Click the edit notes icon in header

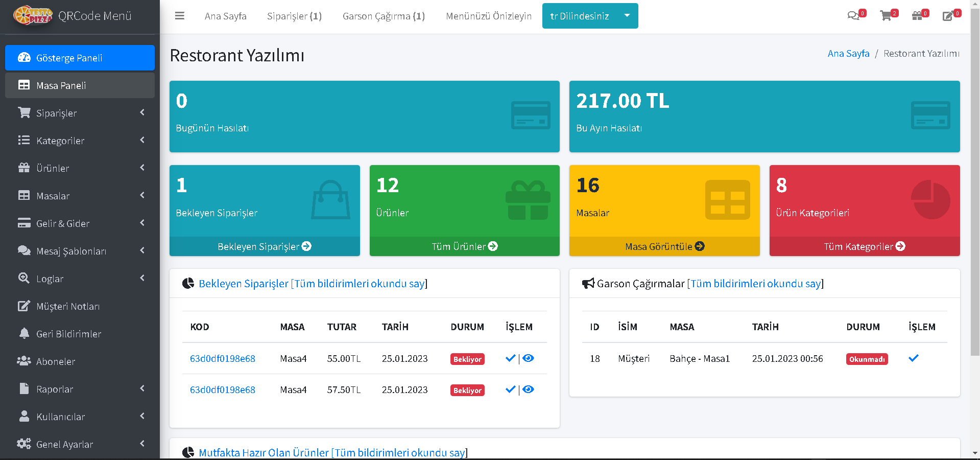pos(948,16)
